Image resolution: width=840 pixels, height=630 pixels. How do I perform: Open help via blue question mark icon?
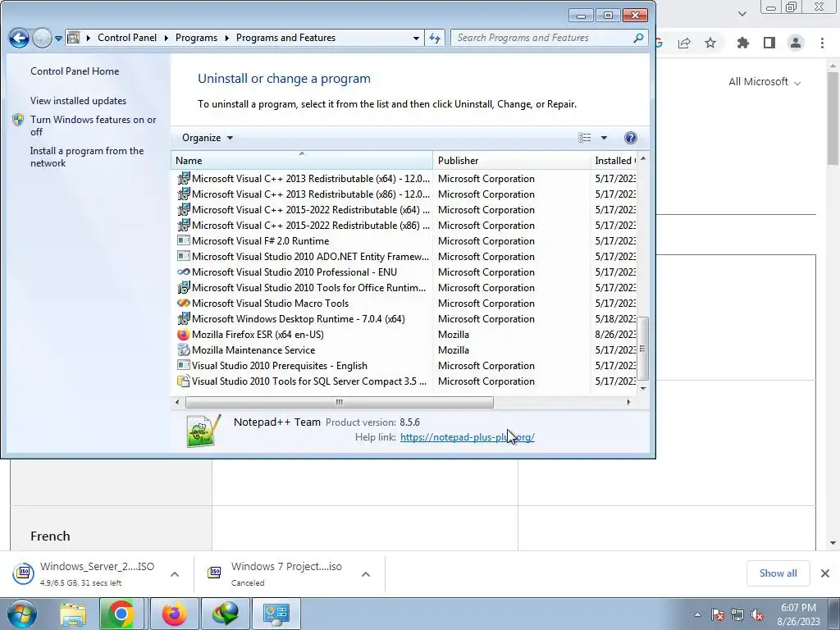click(x=631, y=138)
